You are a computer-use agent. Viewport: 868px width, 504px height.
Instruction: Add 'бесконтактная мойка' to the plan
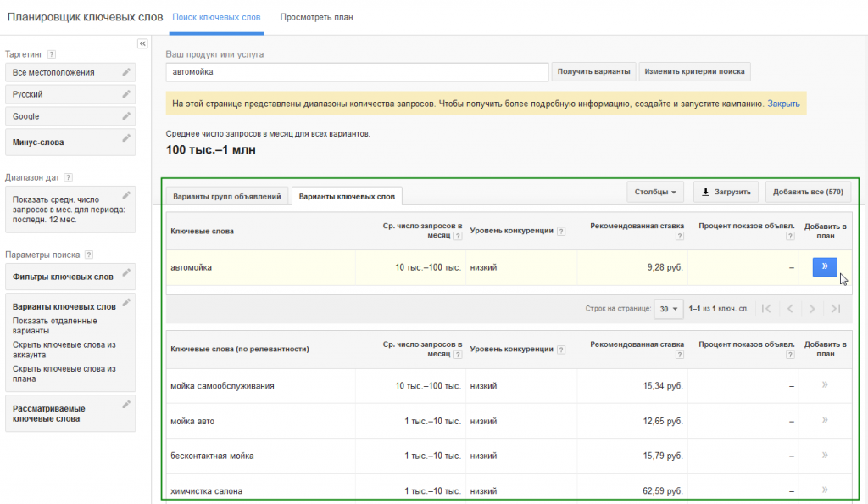pyautogui.click(x=825, y=456)
